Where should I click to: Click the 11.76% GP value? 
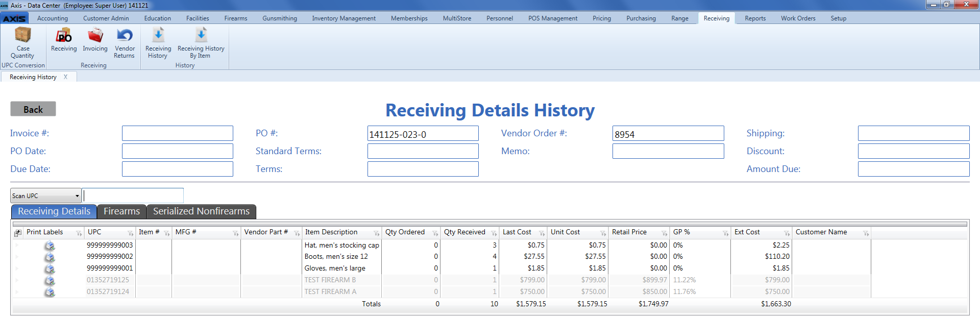click(x=684, y=292)
